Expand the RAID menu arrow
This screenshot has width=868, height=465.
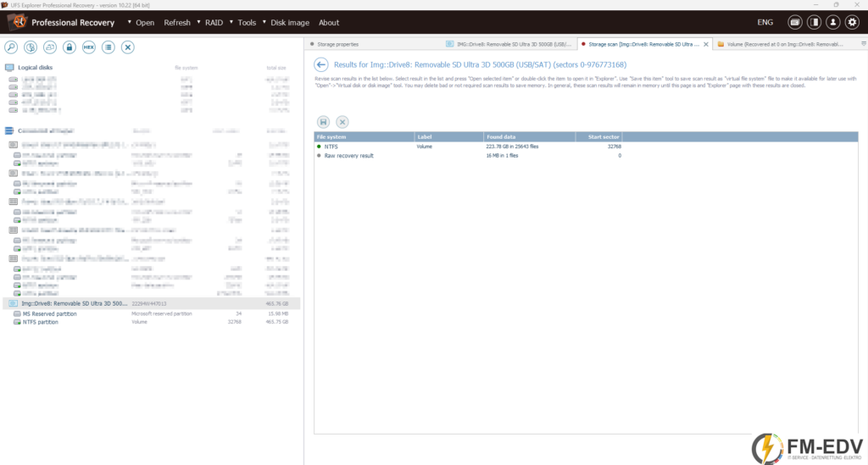click(198, 22)
